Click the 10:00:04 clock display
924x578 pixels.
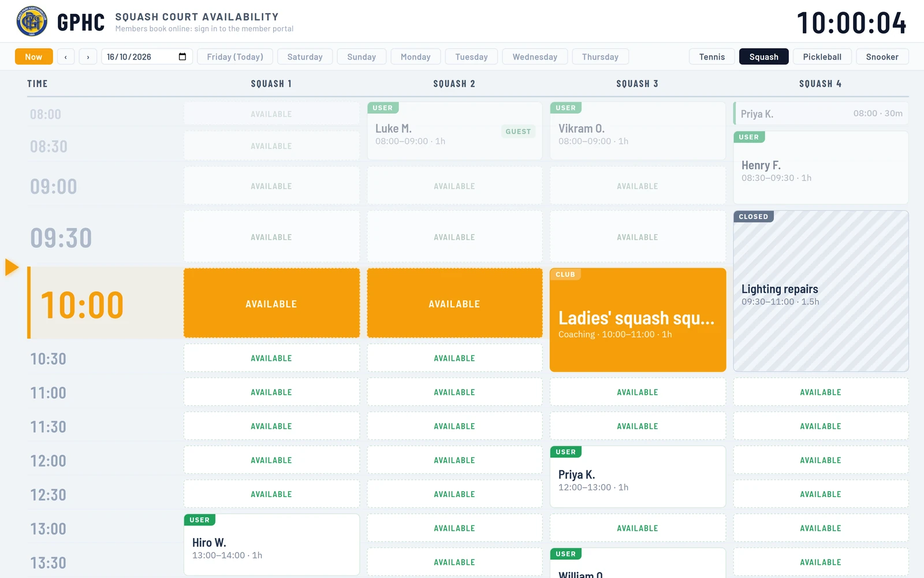852,23
